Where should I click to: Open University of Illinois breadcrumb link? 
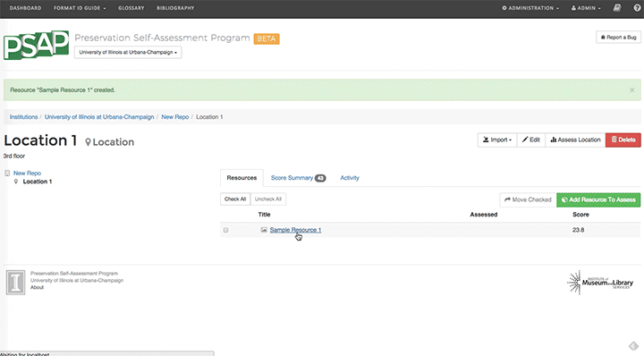pyautogui.click(x=99, y=117)
